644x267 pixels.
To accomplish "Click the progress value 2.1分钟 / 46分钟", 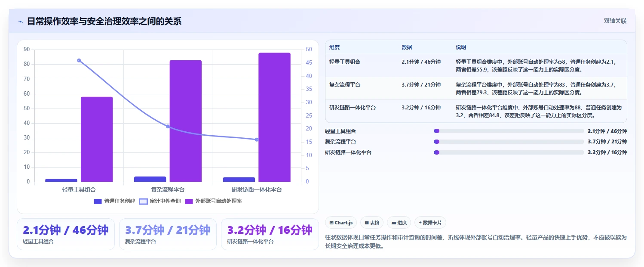I will [x=607, y=131].
